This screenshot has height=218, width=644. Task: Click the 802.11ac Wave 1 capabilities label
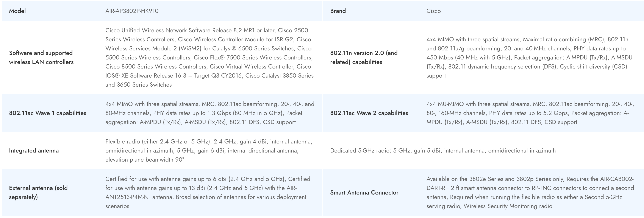pos(47,113)
